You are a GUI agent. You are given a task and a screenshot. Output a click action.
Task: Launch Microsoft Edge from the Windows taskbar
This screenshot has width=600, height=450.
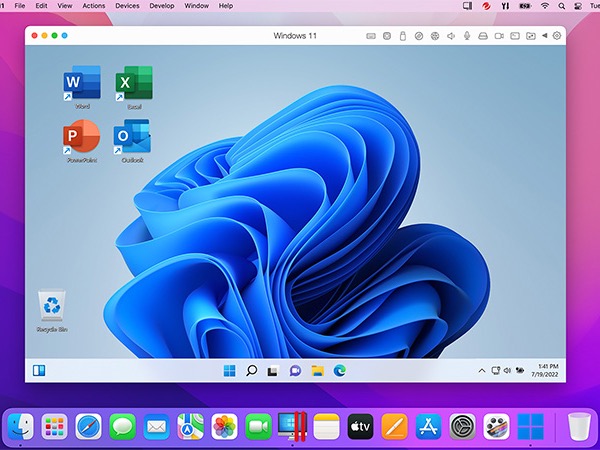(339, 370)
